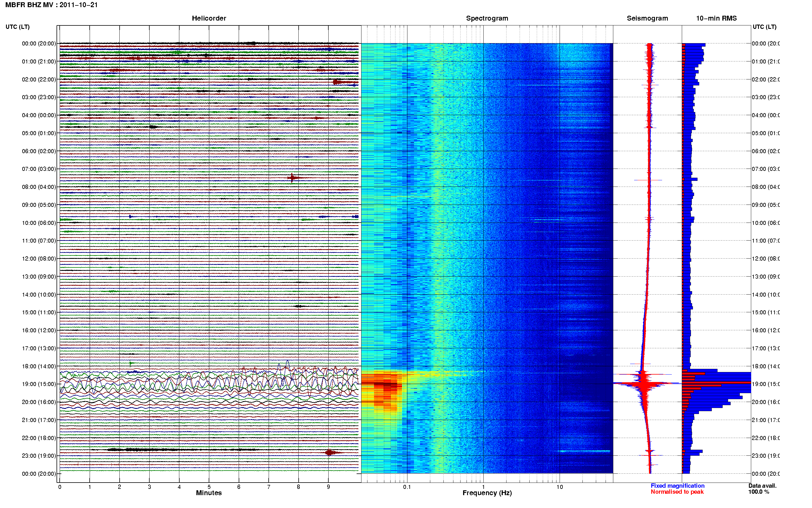Click the '22:00 (18:00)' left time label
Screen dimensions: 812x508
click(x=39, y=438)
